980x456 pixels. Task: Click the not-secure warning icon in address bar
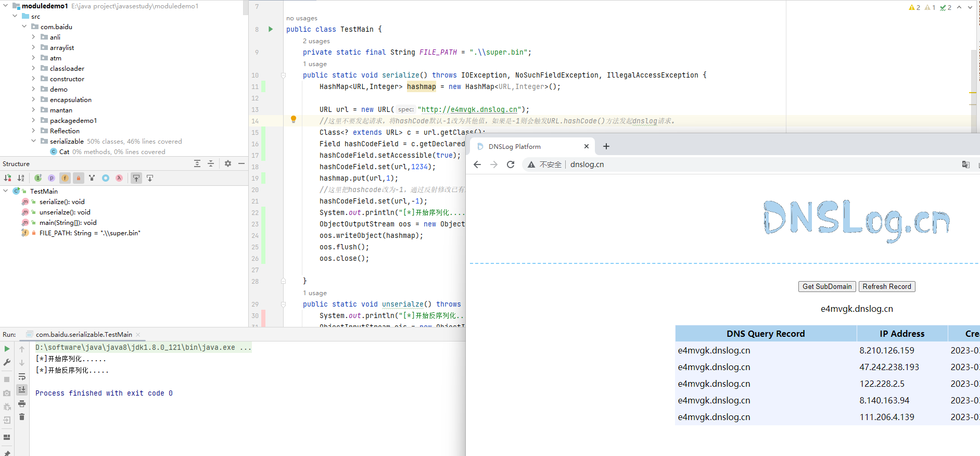[x=531, y=164]
